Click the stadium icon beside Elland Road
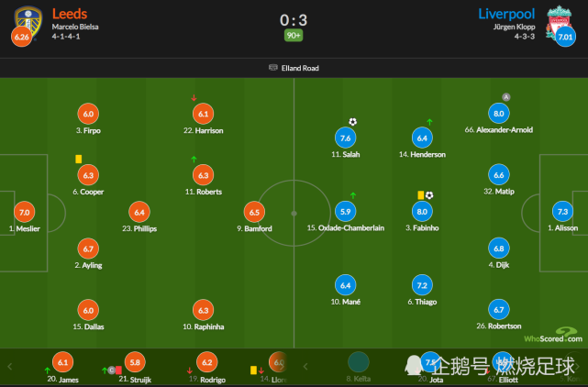 click(x=273, y=68)
